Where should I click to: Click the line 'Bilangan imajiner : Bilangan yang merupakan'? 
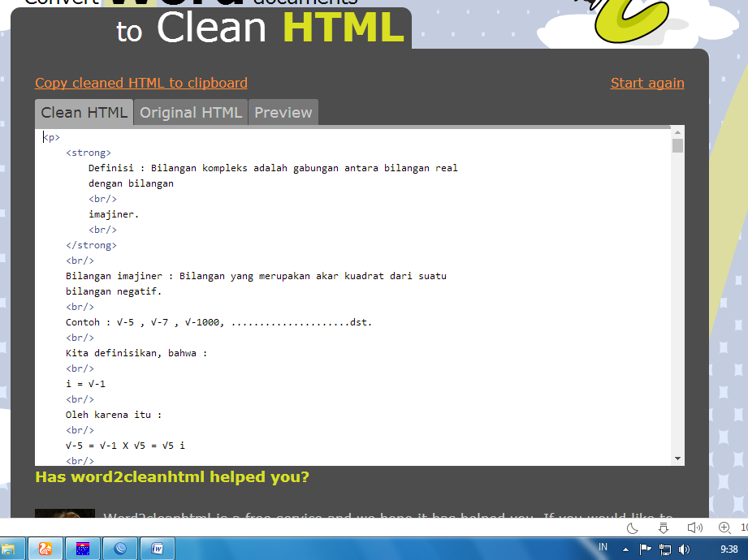256,276
